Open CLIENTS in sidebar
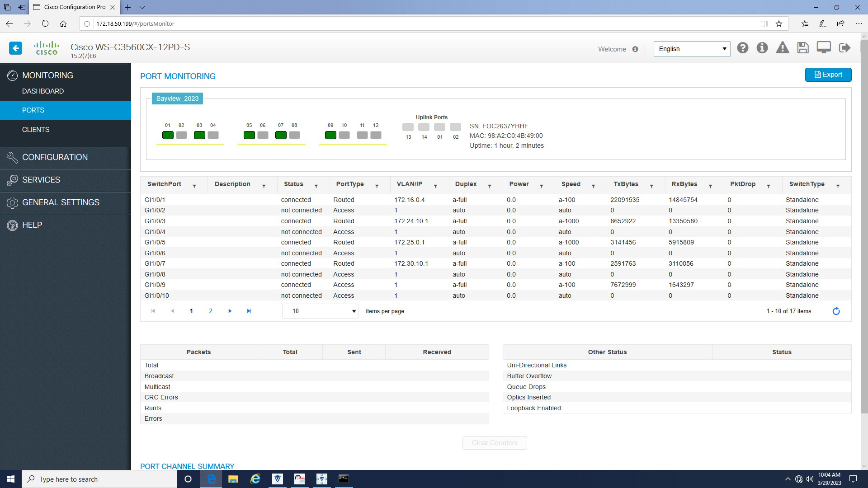 36,130
